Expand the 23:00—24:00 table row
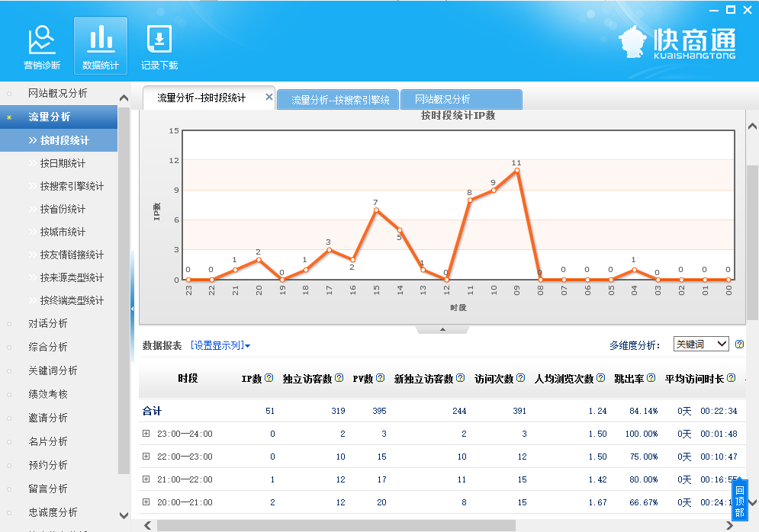The height and width of the screenshot is (532, 759). click(x=146, y=434)
